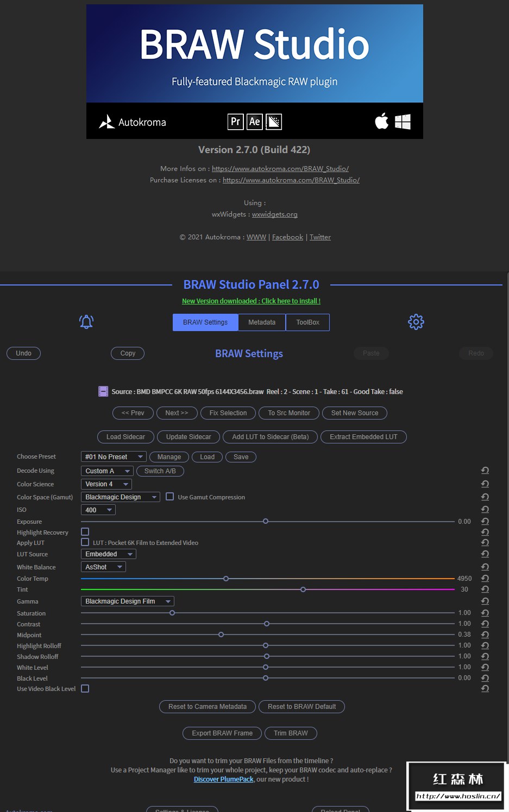Click the Gamma row reset icon

(x=485, y=601)
